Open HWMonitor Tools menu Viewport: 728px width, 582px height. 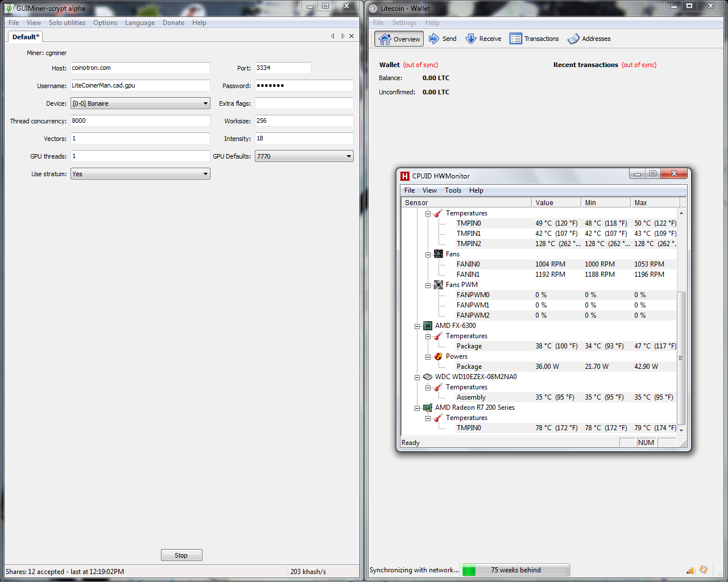(x=453, y=190)
